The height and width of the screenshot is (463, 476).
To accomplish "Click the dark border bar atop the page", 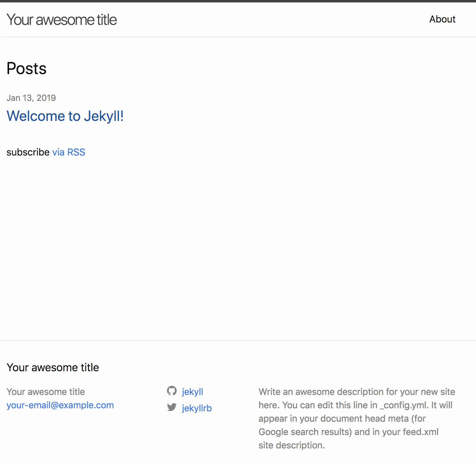I will pyautogui.click(x=238, y=1).
